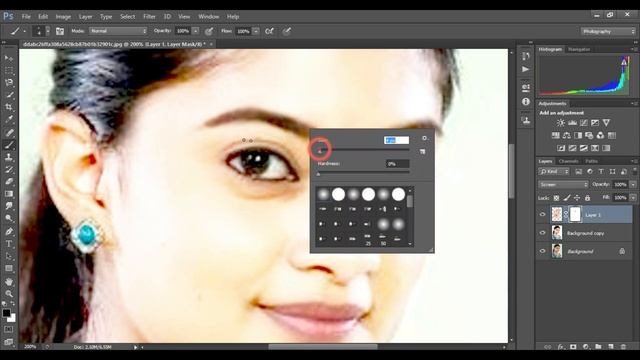Select the Rectangle shape tool

point(9,269)
